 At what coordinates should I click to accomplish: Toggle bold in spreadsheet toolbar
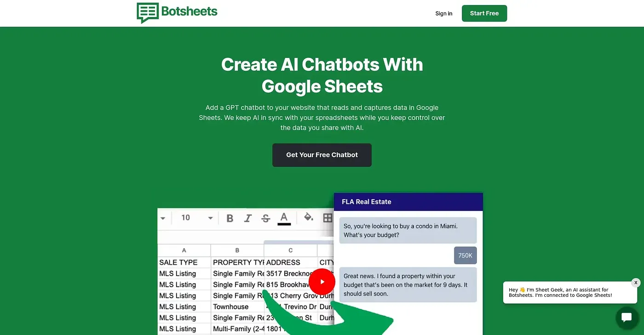pos(230,218)
